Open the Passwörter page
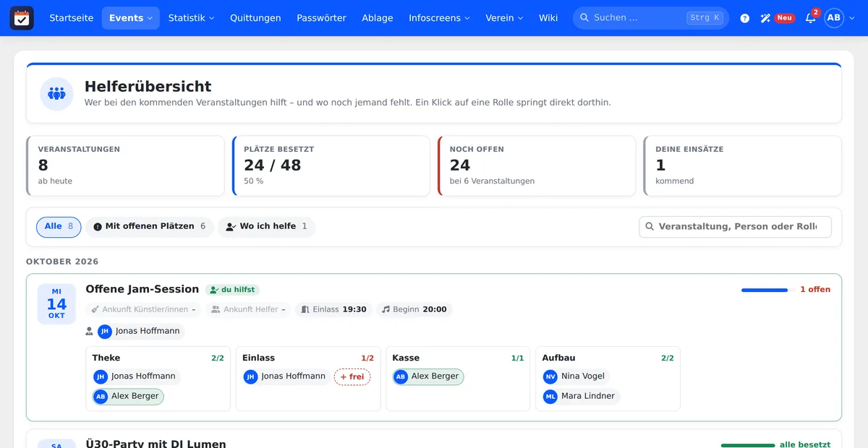 point(321,18)
